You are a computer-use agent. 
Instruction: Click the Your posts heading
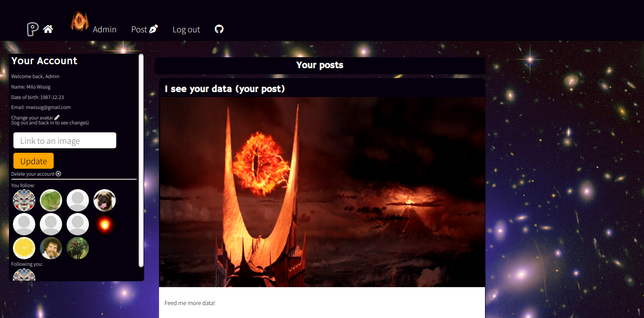pyautogui.click(x=320, y=65)
